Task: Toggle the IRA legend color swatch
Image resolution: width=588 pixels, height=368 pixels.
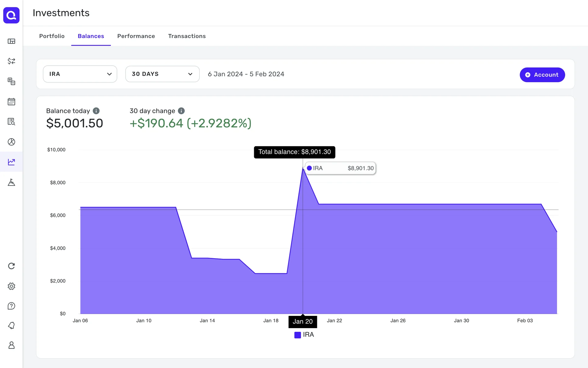Action: click(297, 335)
